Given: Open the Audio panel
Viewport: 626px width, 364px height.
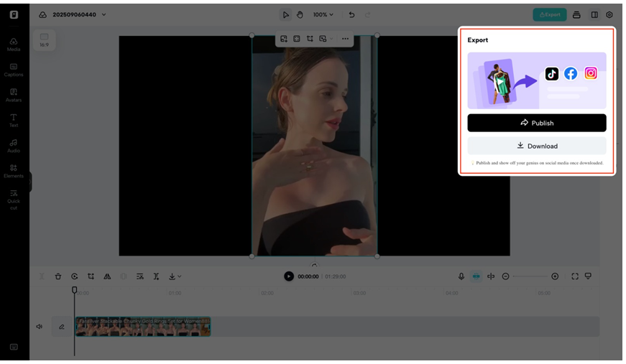Looking at the screenshot, I should 14,146.
